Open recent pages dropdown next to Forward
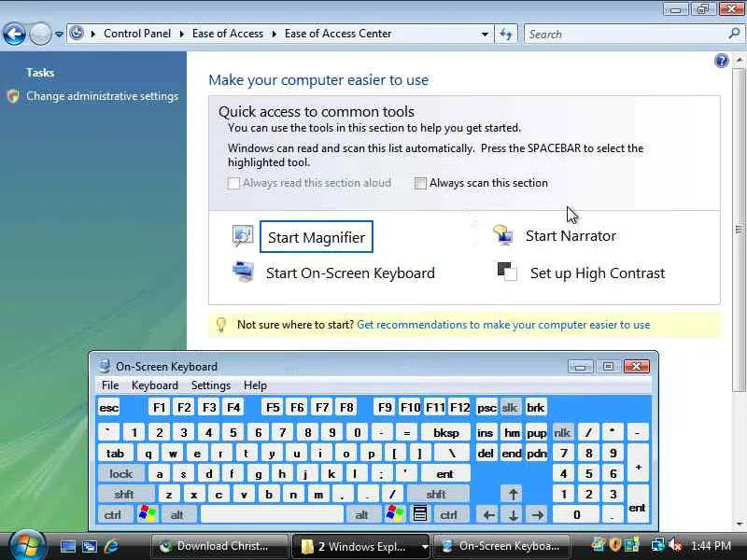 [x=59, y=35]
